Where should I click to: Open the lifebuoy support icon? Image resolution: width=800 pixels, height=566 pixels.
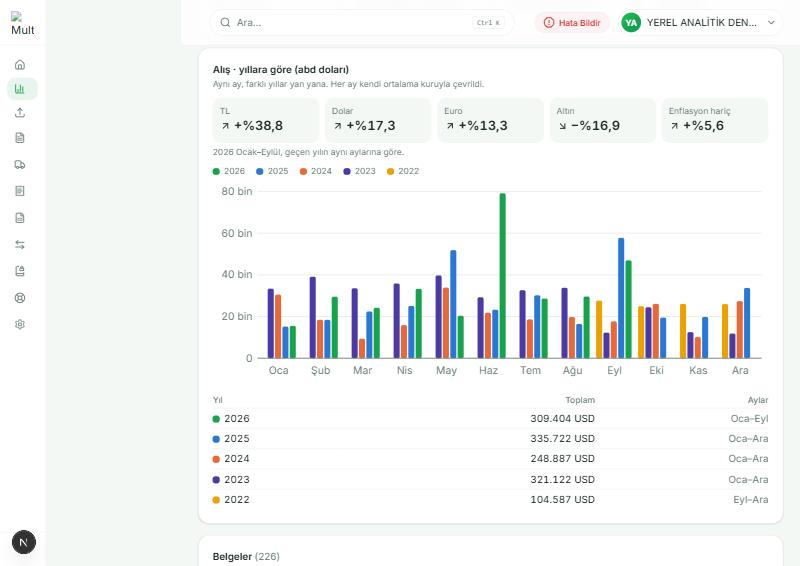pyautogui.click(x=20, y=298)
